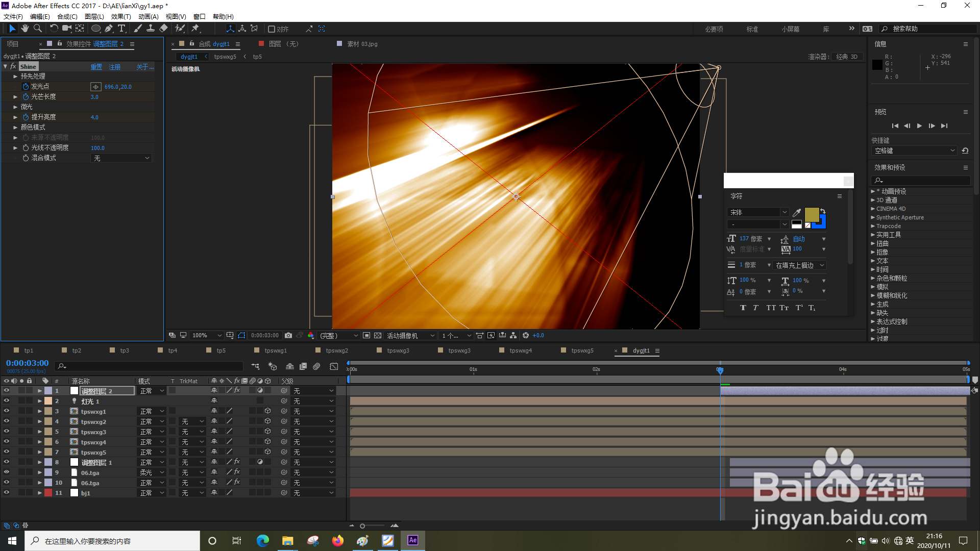Click the emission point crosshair picker
980x551 pixels.
[95, 87]
